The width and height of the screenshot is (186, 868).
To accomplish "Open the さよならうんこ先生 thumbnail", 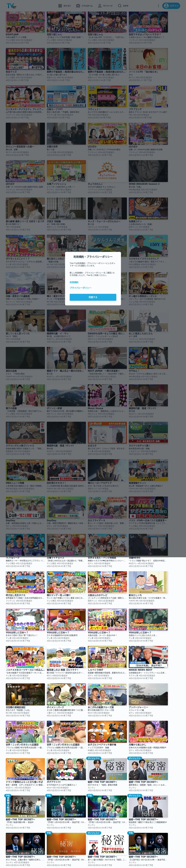I will click(107, 246).
